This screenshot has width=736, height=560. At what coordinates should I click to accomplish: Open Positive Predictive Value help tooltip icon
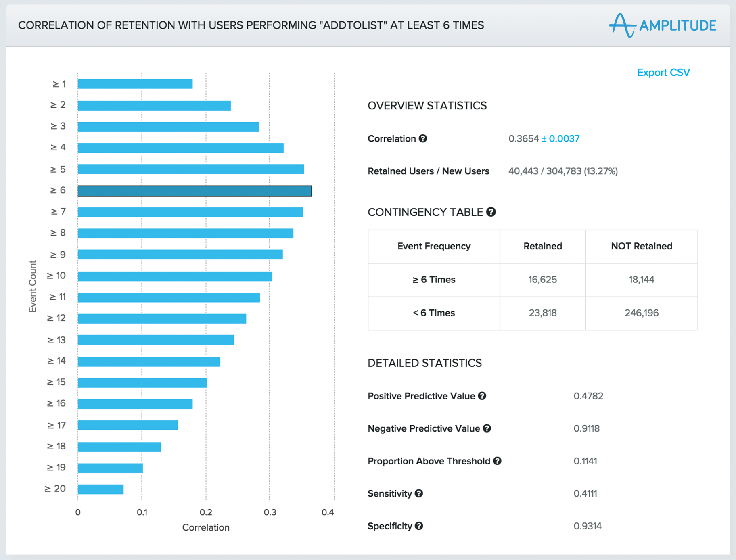482,396
